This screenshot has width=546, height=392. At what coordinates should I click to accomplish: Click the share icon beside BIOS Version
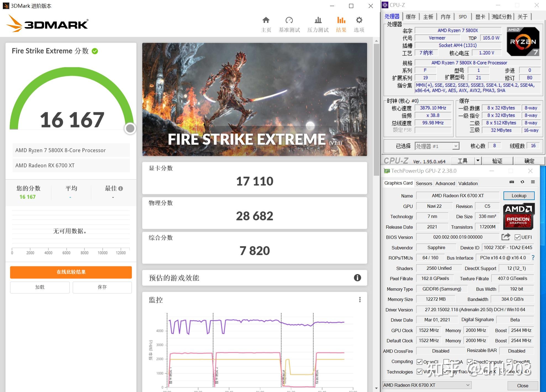coord(506,237)
